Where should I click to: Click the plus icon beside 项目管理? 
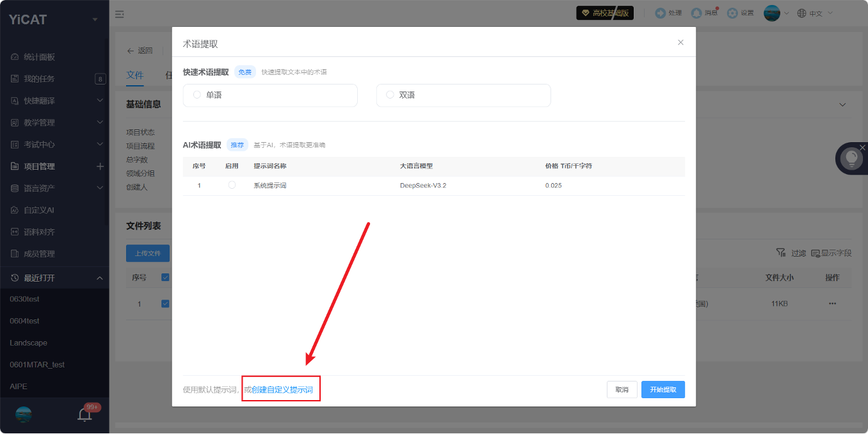click(x=100, y=166)
